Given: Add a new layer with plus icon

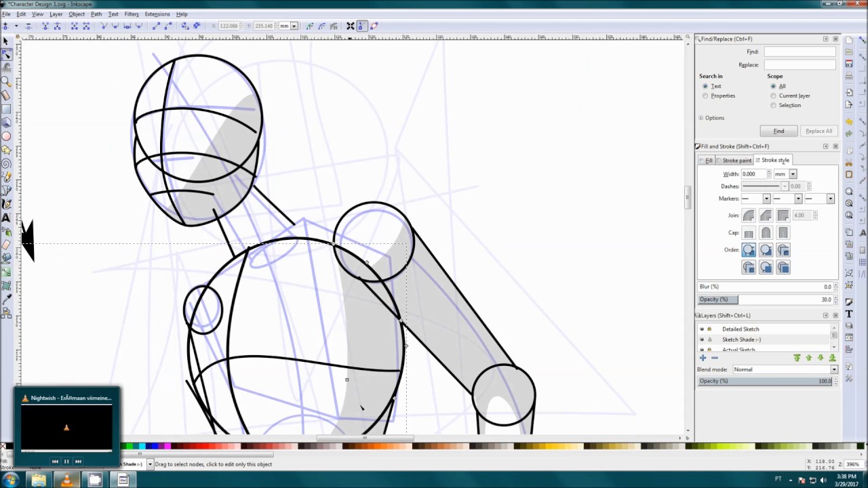Looking at the screenshot, I should (x=703, y=358).
